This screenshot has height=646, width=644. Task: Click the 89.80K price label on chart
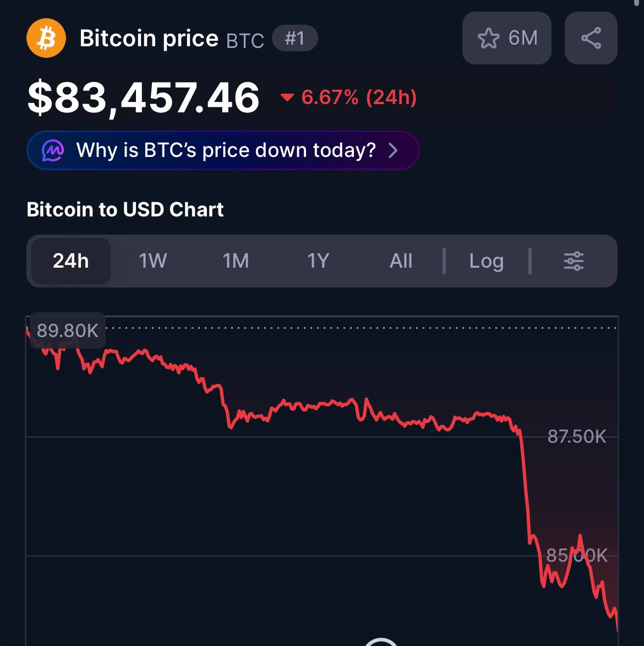(67, 330)
